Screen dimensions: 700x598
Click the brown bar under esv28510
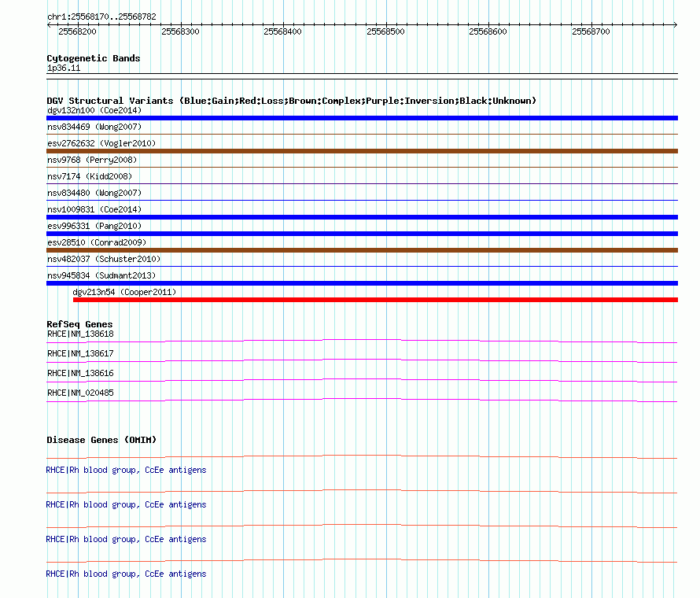[x=362, y=250]
